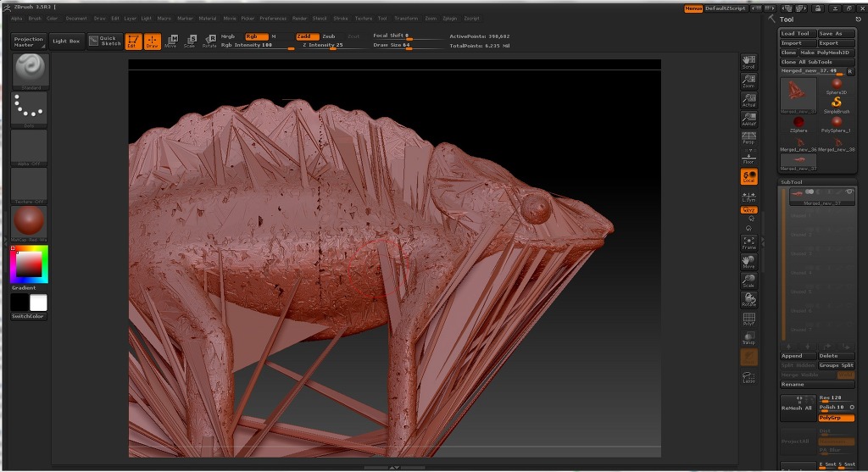Image resolution: width=868 pixels, height=472 pixels.
Task: Choose the Scale transform icon
Action: [190, 41]
